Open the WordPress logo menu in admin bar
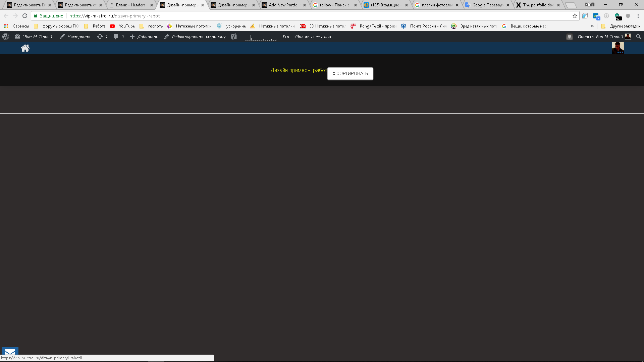The width and height of the screenshot is (644, 362). tap(6, 37)
